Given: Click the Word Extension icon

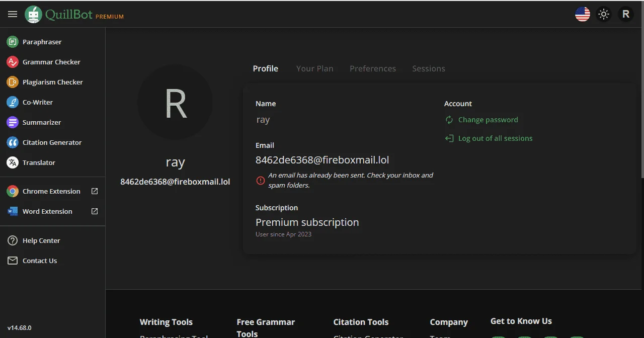Looking at the screenshot, I should click(x=13, y=211).
